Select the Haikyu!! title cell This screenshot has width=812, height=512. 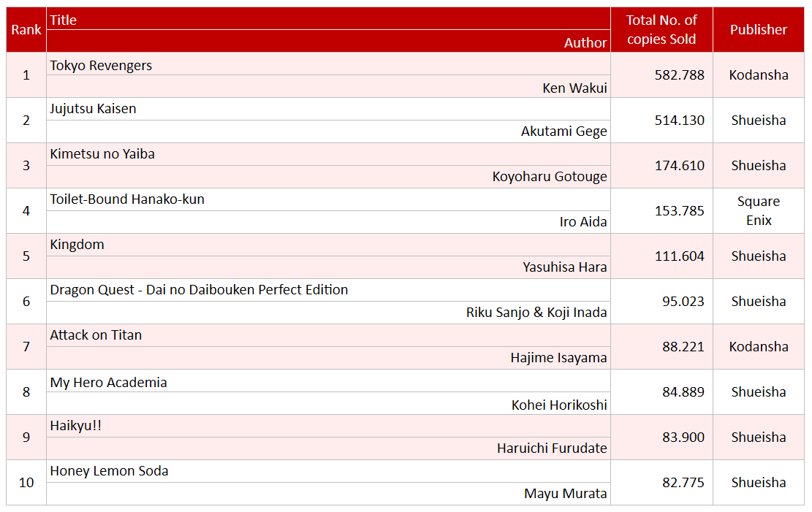328,426
